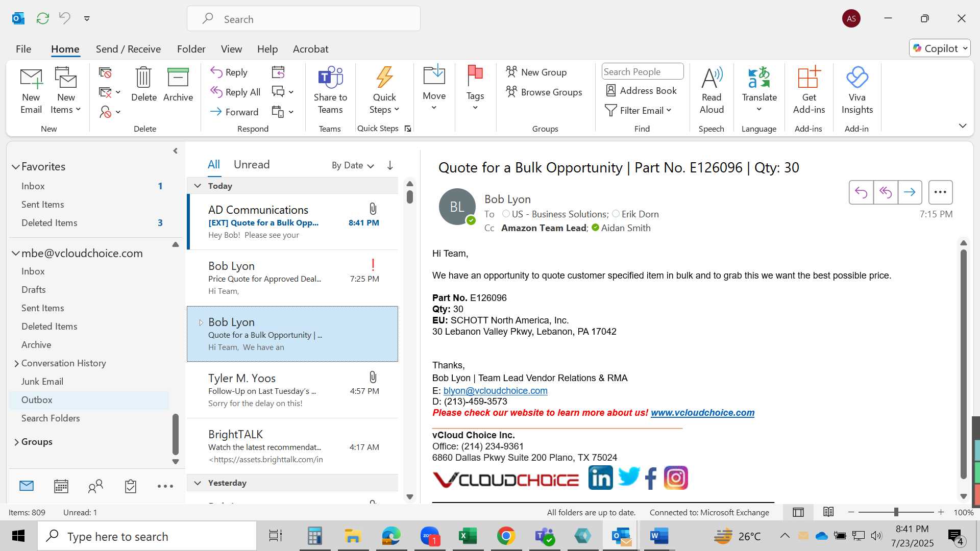Click the Delete trash icon
Viewport: 980px width, 551px height.
143,85
